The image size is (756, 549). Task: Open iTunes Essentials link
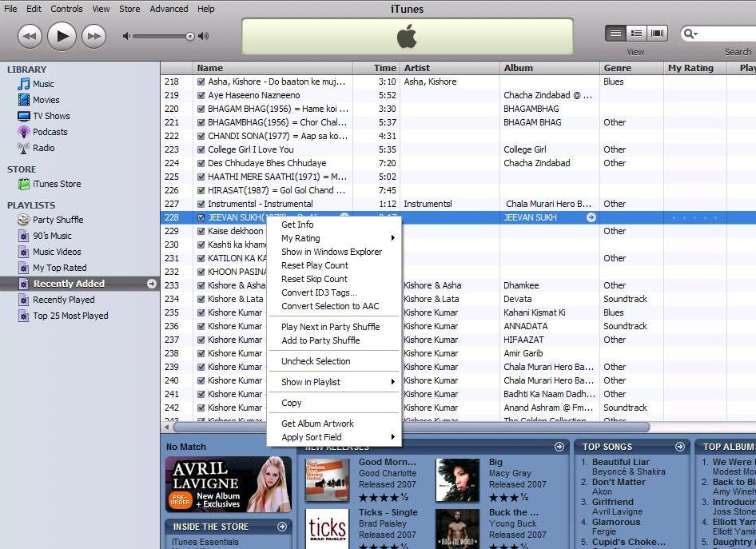click(205, 542)
